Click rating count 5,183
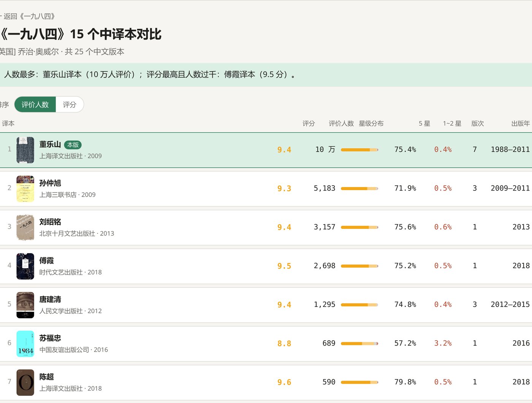Image resolution: width=532 pixels, height=403 pixels. point(325,188)
